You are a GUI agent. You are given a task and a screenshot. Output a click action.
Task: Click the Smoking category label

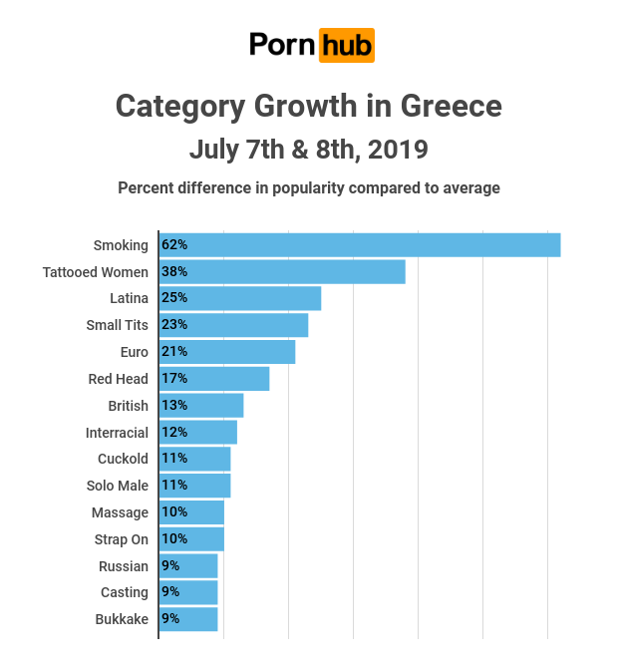tap(121, 245)
